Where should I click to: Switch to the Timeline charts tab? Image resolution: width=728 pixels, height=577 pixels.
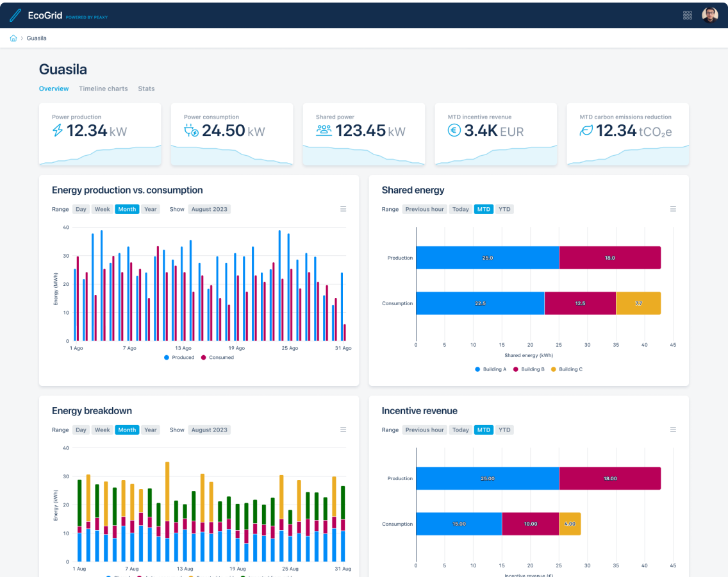click(103, 88)
